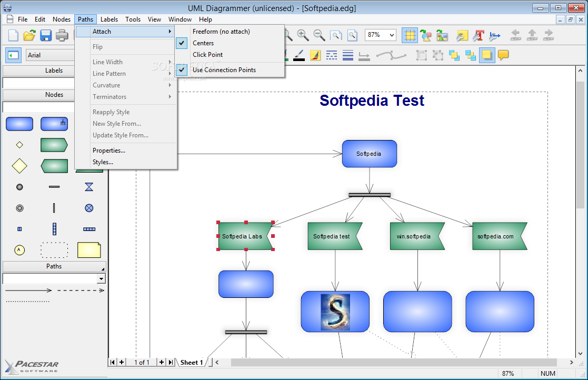Open the Arial font combo box
Screen dimensions: 588x380
[50, 55]
